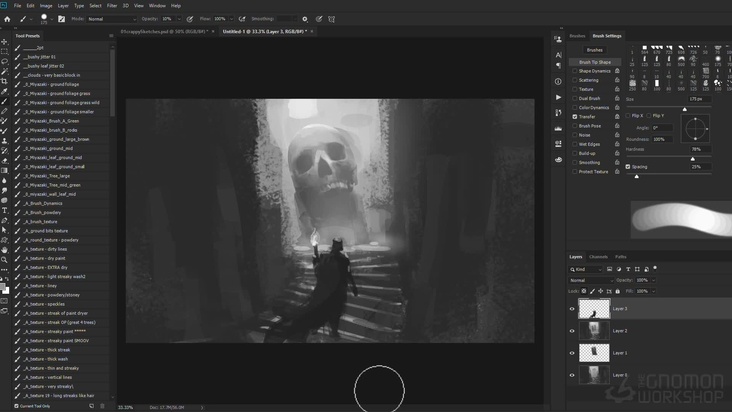Open the Opacity dropdown arrow in options bar
Viewport: 732px width, 412px height.
179,19
